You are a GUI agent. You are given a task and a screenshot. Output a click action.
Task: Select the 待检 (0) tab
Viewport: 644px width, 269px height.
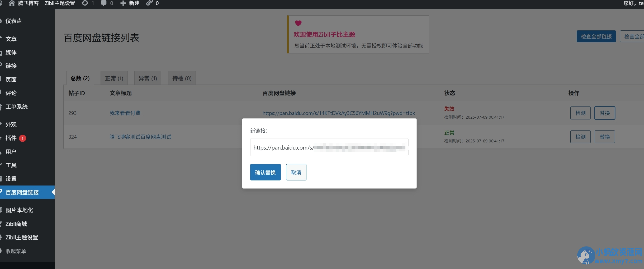tap(182, 78)
